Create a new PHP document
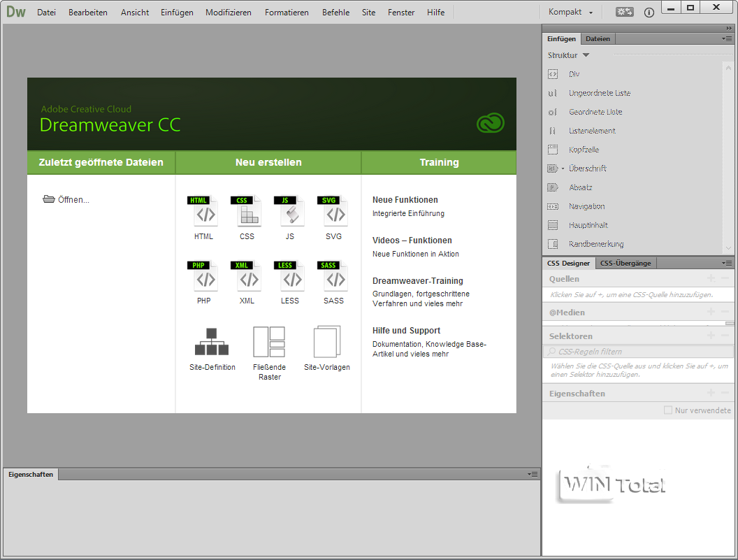This screenshot has height=560, width=738. pos(204,276)
